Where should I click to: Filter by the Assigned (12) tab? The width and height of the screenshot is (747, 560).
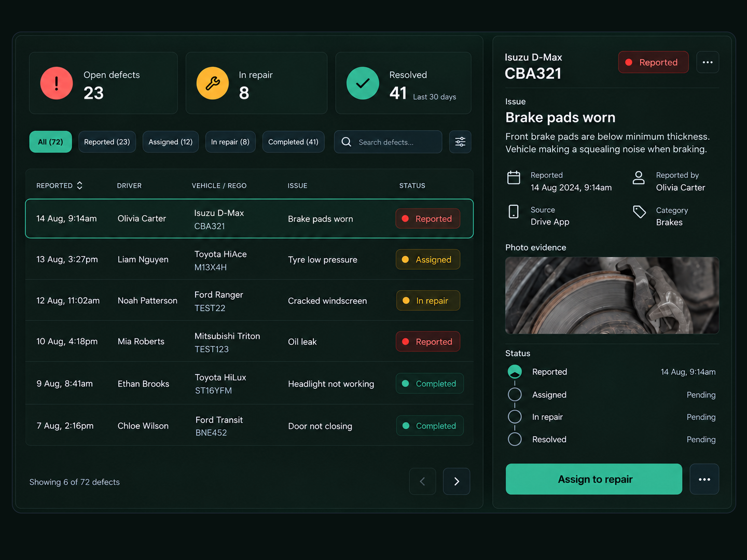171,142
